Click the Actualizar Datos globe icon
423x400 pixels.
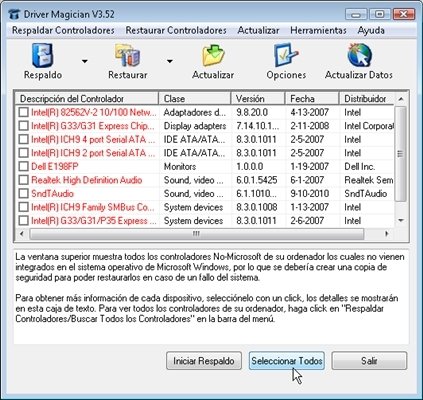[x=359, y=55]
